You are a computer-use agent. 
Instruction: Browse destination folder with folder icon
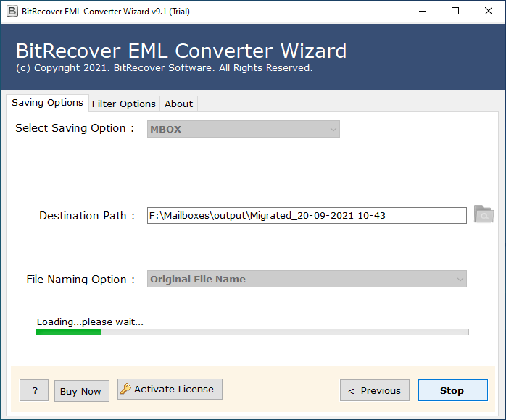click(x=484, y=214)
